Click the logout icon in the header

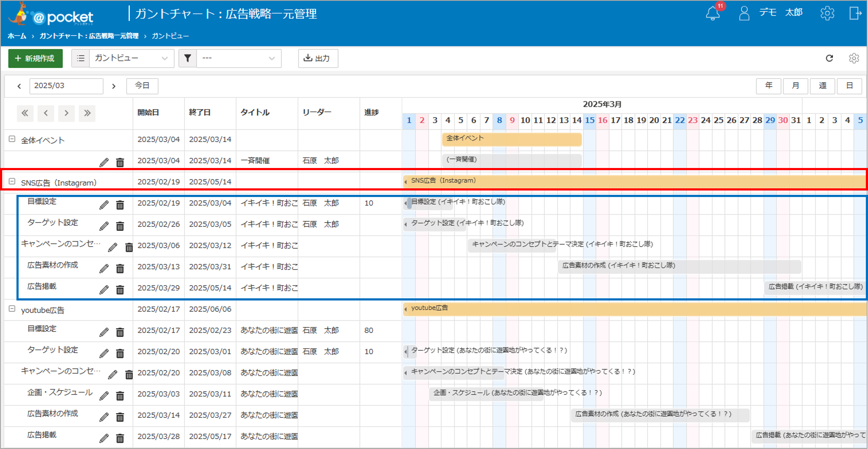(x=855, y=13)
